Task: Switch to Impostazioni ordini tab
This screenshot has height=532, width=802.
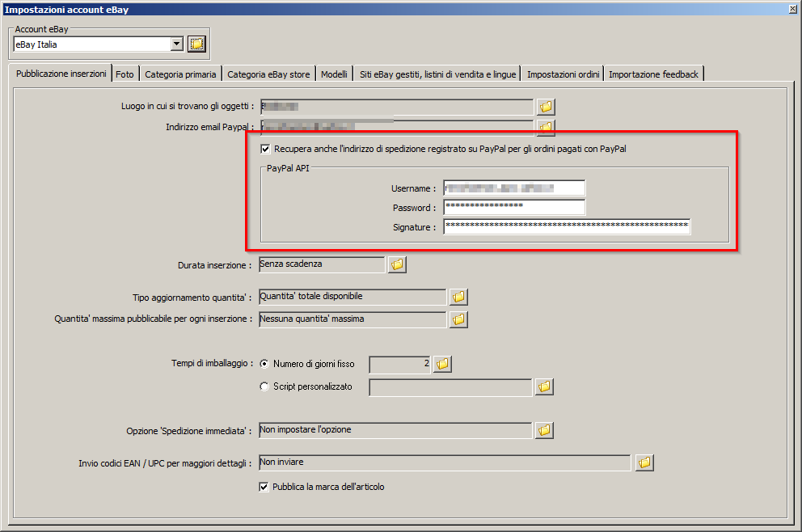Action: point(563,74)
